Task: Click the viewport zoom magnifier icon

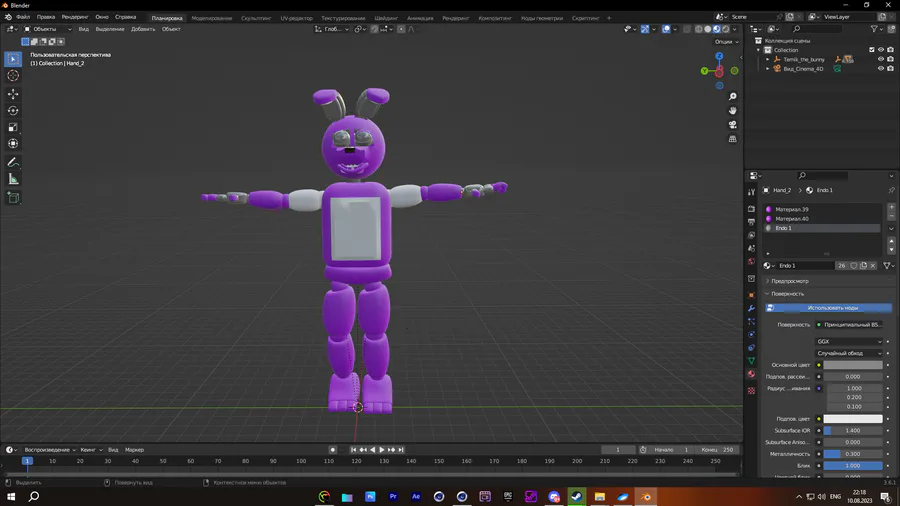Action: tap(732, 96)
